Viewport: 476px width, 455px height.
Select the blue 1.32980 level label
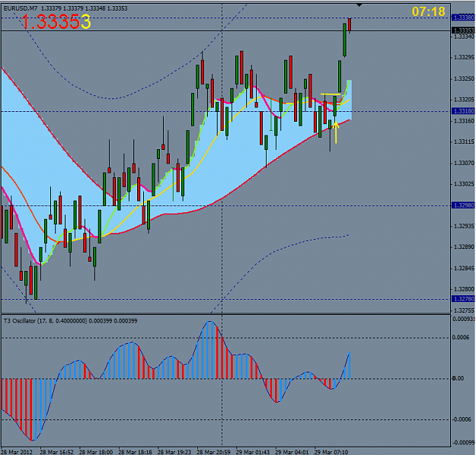pyautogui.click(x=463, y=205)
